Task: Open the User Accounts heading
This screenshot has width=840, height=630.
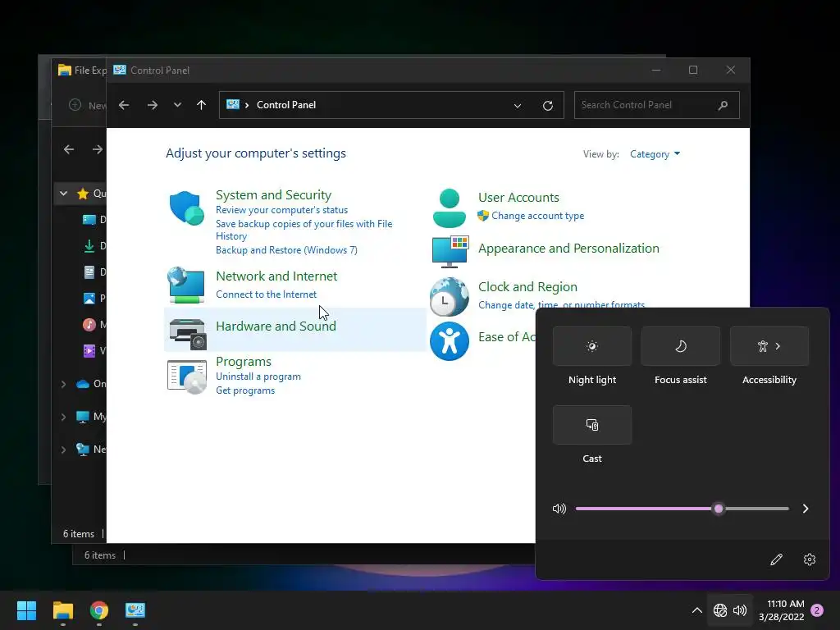Action: coord(518,198)
